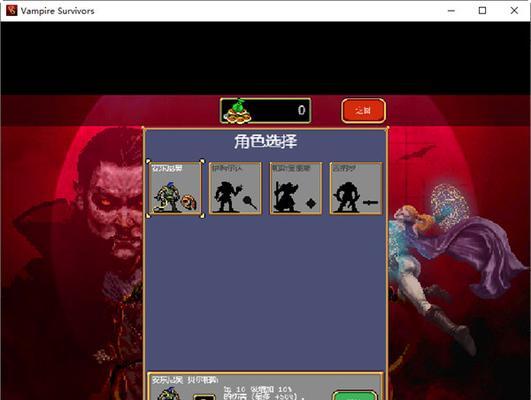Click the character sprite in details panel
Image resolution: width=531 pixels, height=400 pixels.
[168, 394]
